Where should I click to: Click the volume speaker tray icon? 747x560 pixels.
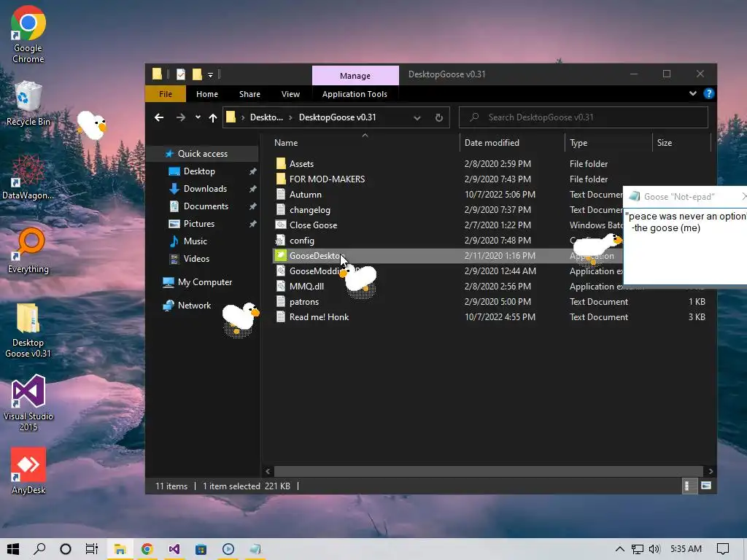(654, 549)
